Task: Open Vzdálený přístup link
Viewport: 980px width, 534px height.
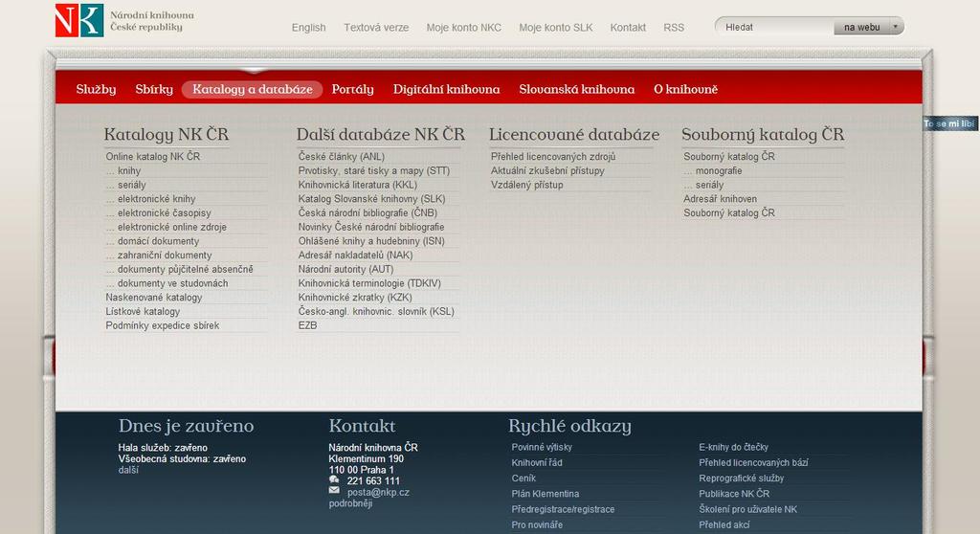Action: click(527, 185)
